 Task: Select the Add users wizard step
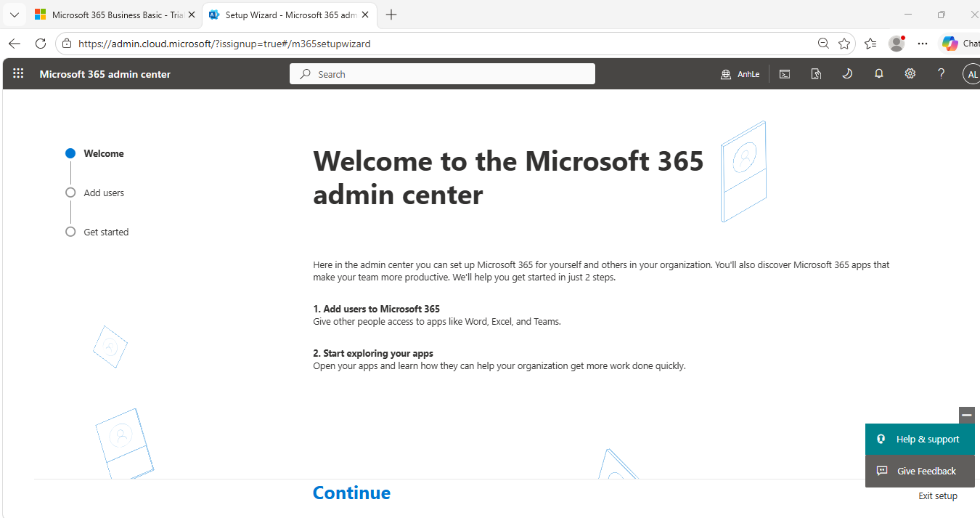(95, 193)
